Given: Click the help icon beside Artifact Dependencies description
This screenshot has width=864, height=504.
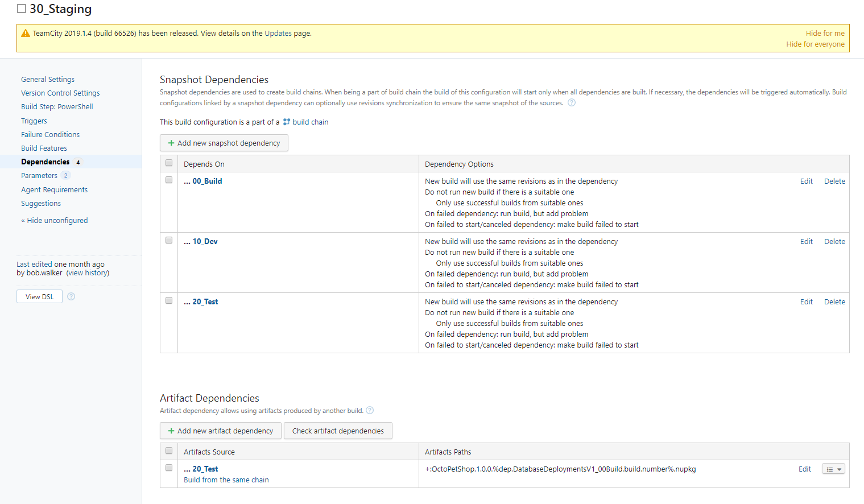Looking at the screenshot, I should tap(370, 411).
